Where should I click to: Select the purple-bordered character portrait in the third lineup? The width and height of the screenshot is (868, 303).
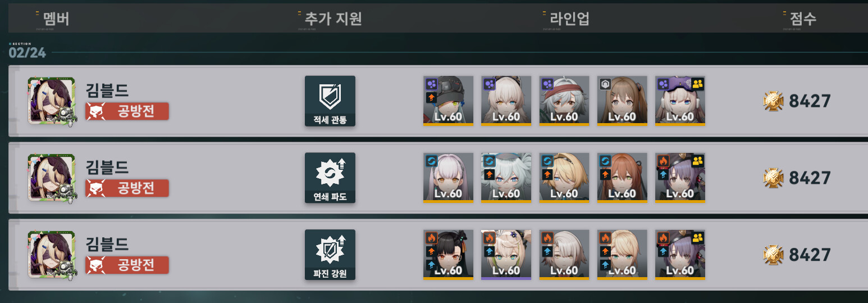pyautogui.click(x=506, y=254)
